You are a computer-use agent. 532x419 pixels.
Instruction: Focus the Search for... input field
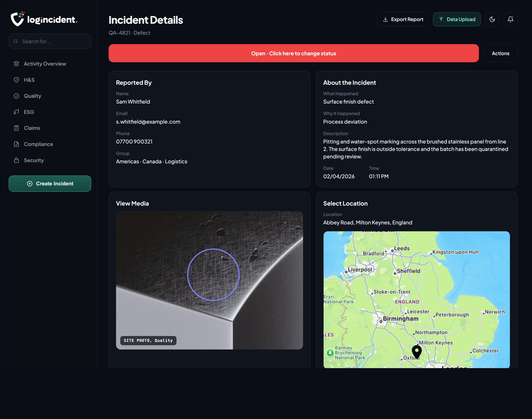tap(50, 42)
